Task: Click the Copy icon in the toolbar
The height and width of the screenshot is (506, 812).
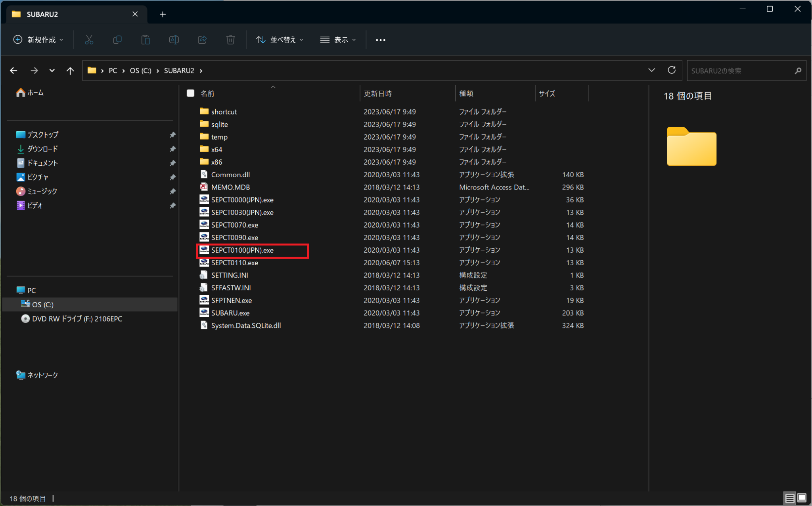Action: (x=117, y=40)
